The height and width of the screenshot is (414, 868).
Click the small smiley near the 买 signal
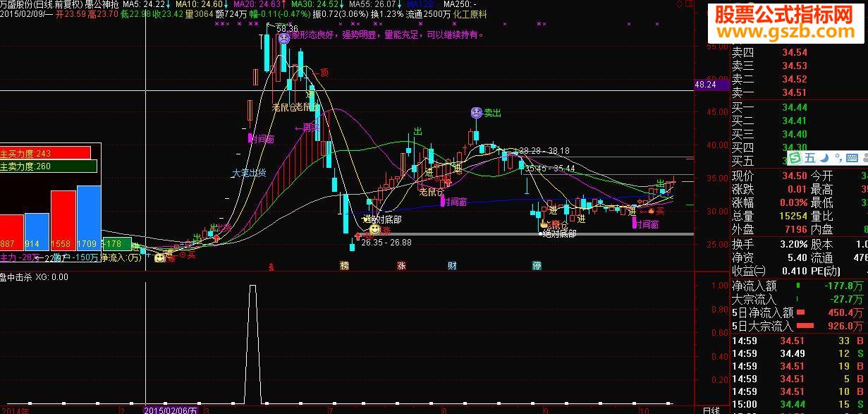pyautogui.click(x=161, y=258)
